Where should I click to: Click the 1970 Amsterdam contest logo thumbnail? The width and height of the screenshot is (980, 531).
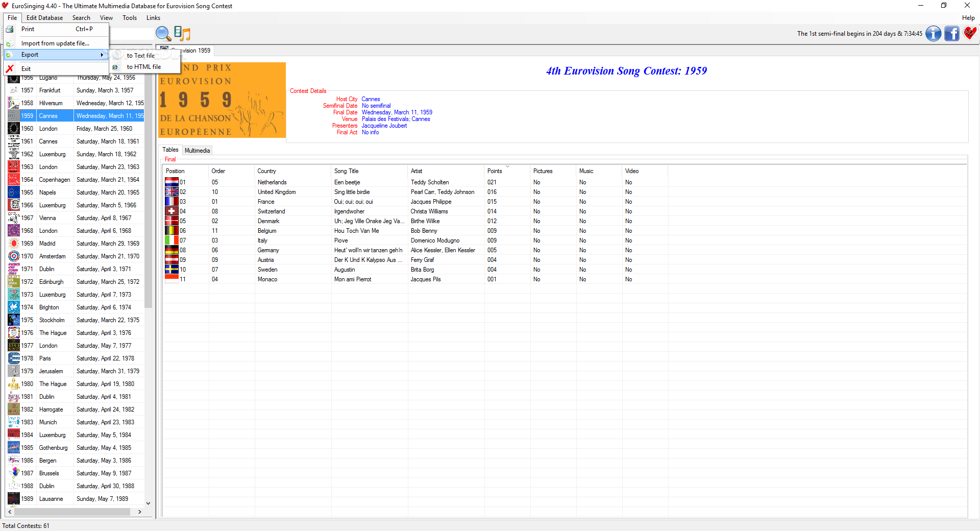pos(14,256)
